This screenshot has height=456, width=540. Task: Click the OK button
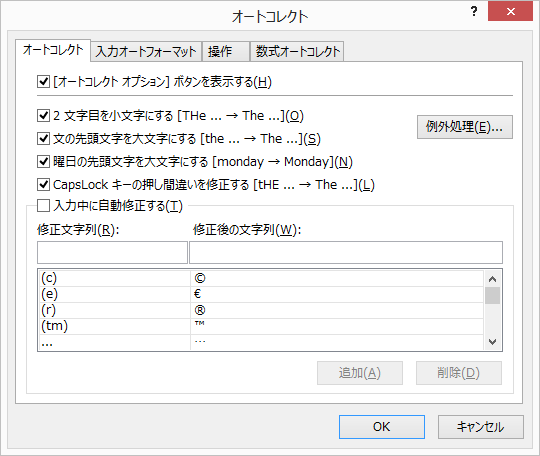[x=382, y=427]
